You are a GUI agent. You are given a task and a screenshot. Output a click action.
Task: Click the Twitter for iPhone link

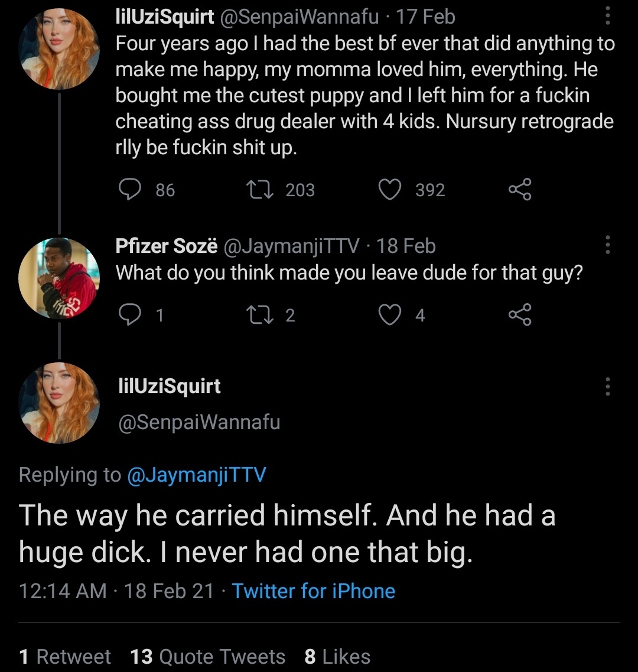click(x=313, y=591)
